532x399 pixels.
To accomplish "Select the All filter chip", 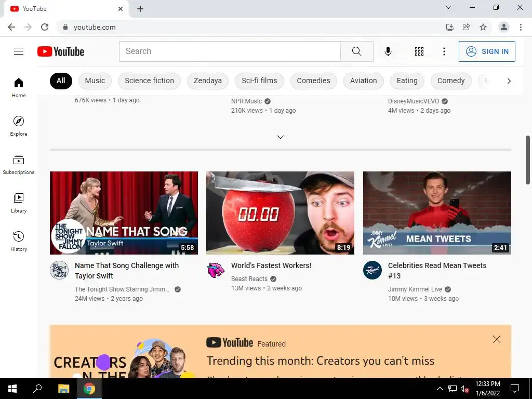I will point(61,81).
